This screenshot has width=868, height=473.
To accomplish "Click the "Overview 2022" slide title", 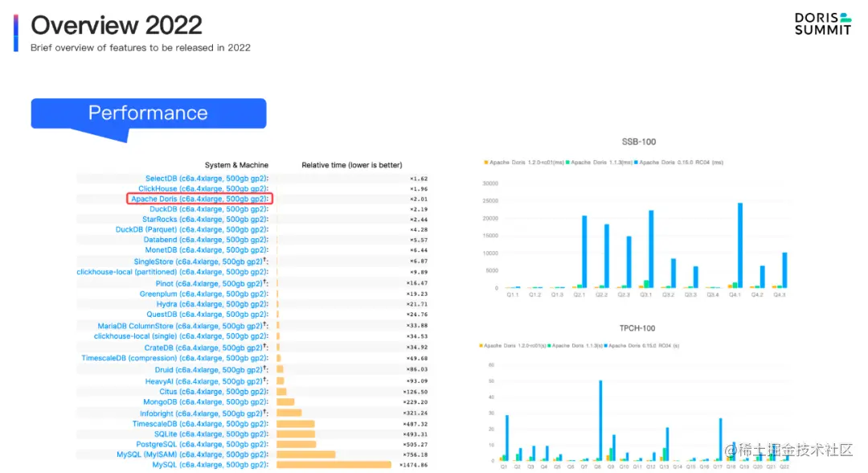I will pyautogui.click(x=117, y=25).
